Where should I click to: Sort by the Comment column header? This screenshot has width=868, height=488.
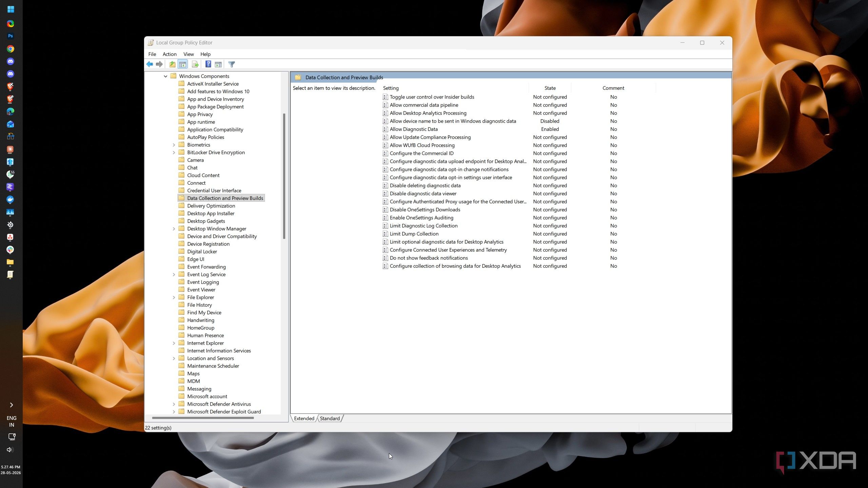pyautogui.click(x=613, y=88)
